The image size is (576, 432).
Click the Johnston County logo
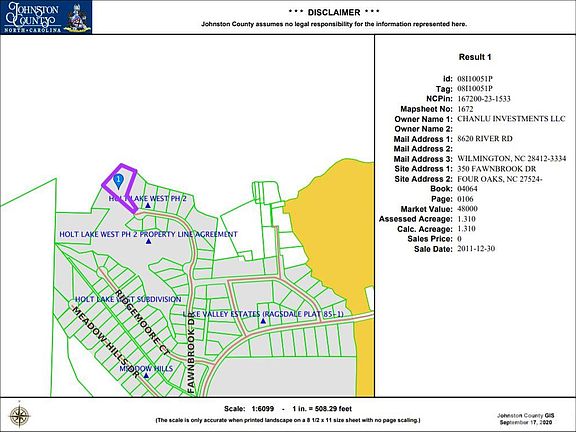[46, 17]
